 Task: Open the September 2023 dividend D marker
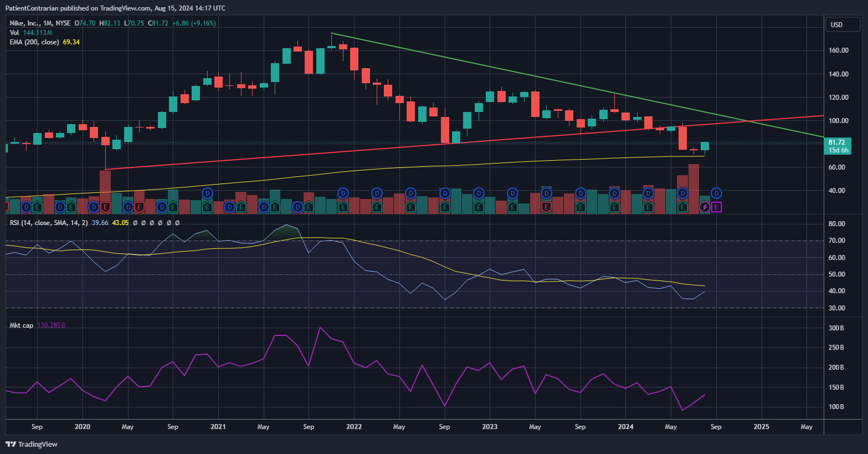click(x=580, y=193)
